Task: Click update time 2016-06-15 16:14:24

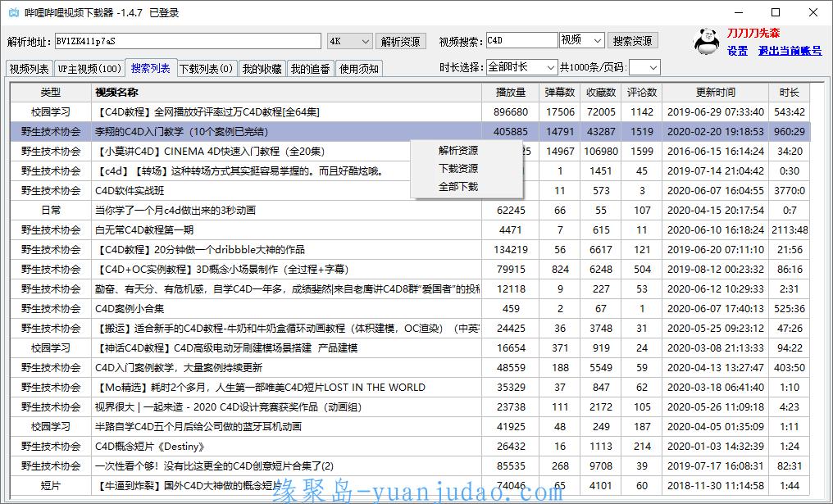Action: (716, 152)
